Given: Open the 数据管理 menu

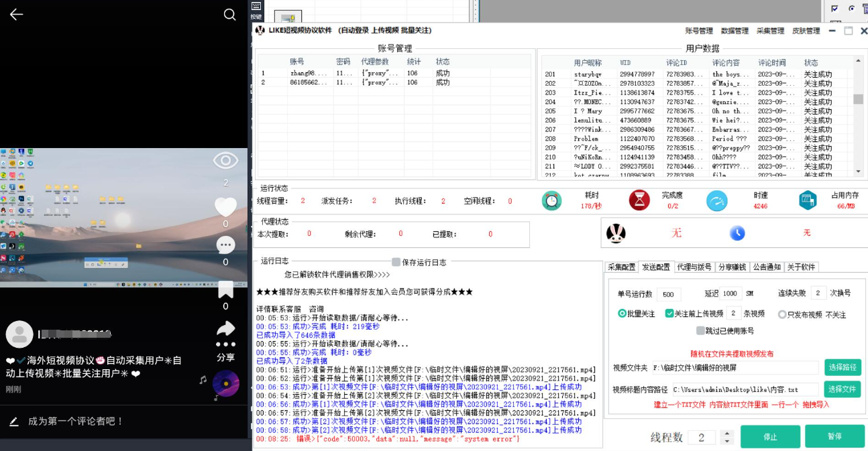Looking at the screenshot, I should [x=735, y=31].
